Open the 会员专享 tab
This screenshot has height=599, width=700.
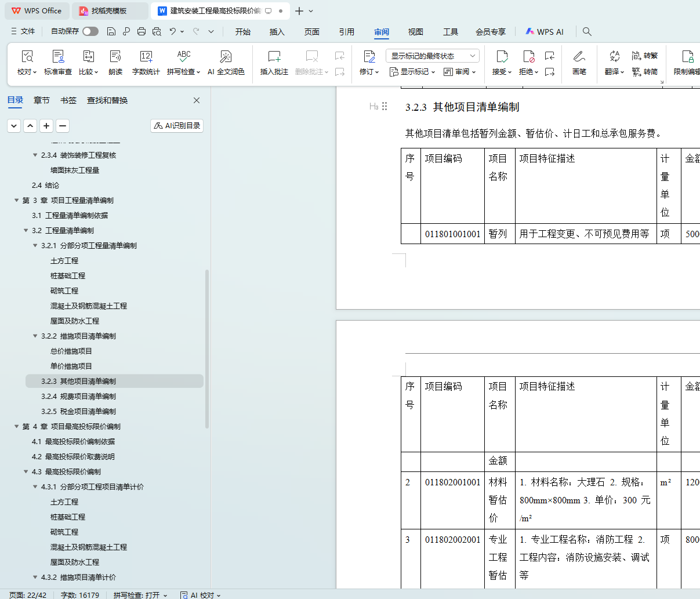[491, 32]
